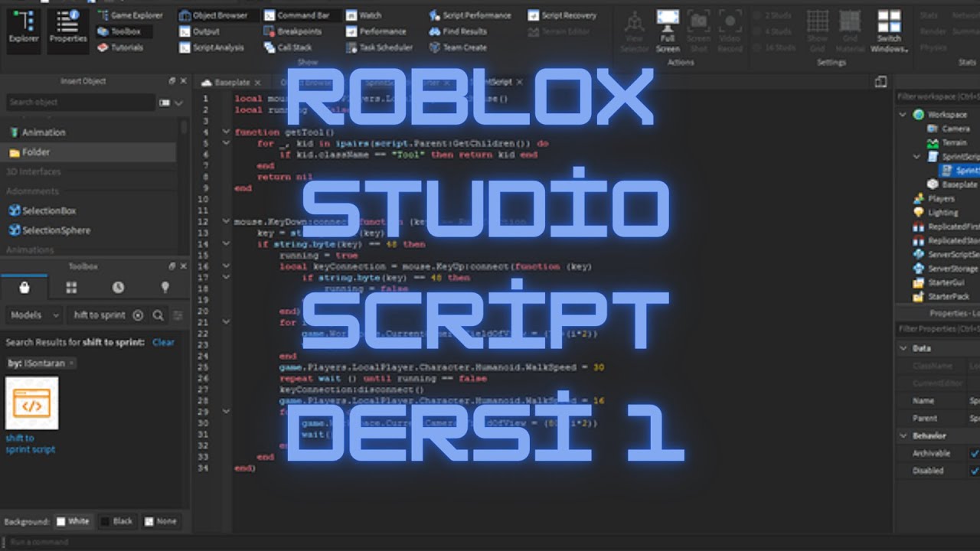Viewport: 980px width, 551px height.
Task: Clear the toolbox search text field
Action: coord(138,315)
